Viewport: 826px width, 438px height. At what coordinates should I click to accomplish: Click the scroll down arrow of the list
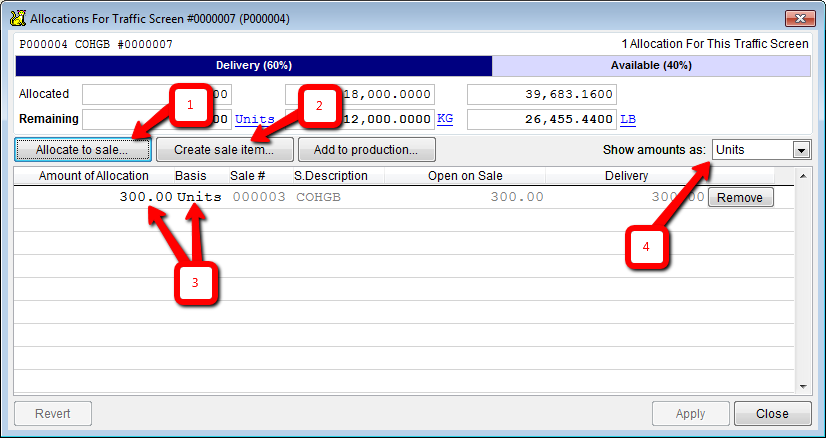click(803, 387)
